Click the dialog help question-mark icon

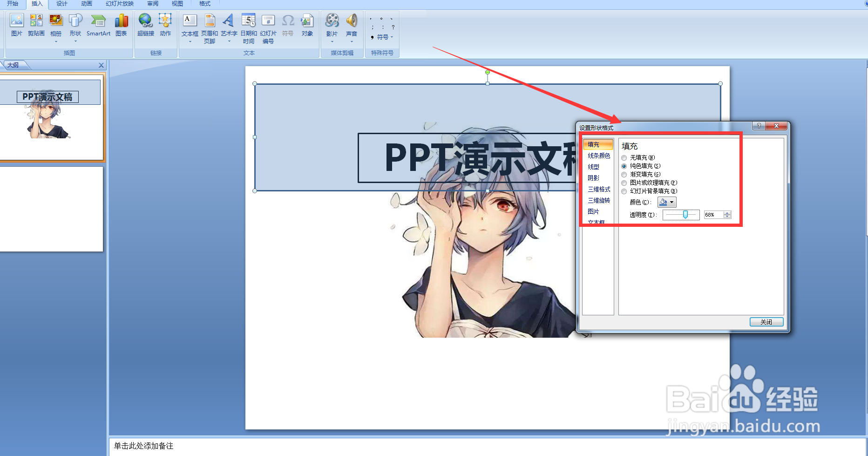point(759,126)
